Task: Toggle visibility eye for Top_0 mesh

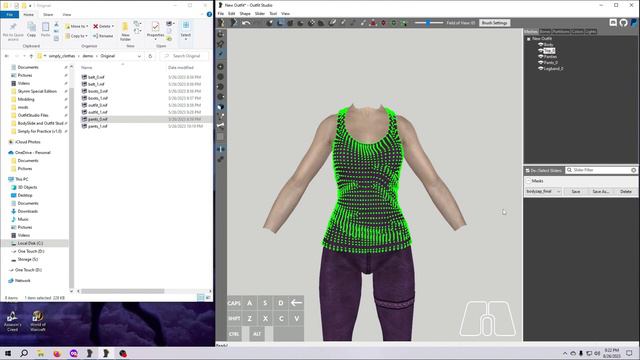Action: (x=540, y=51)
